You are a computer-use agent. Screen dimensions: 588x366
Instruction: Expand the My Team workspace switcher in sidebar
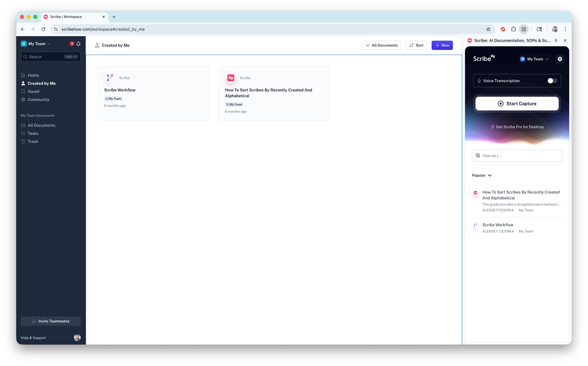click(36, 44)
